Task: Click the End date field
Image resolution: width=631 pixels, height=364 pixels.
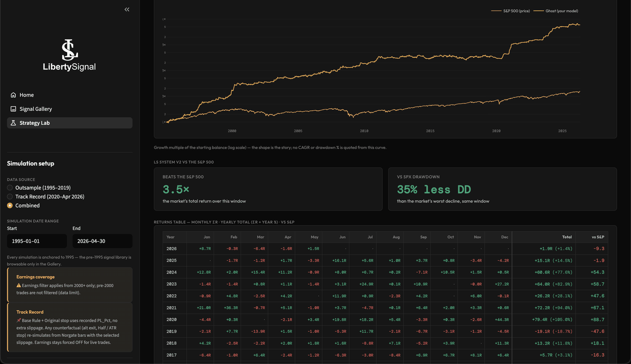Action: 103,241
